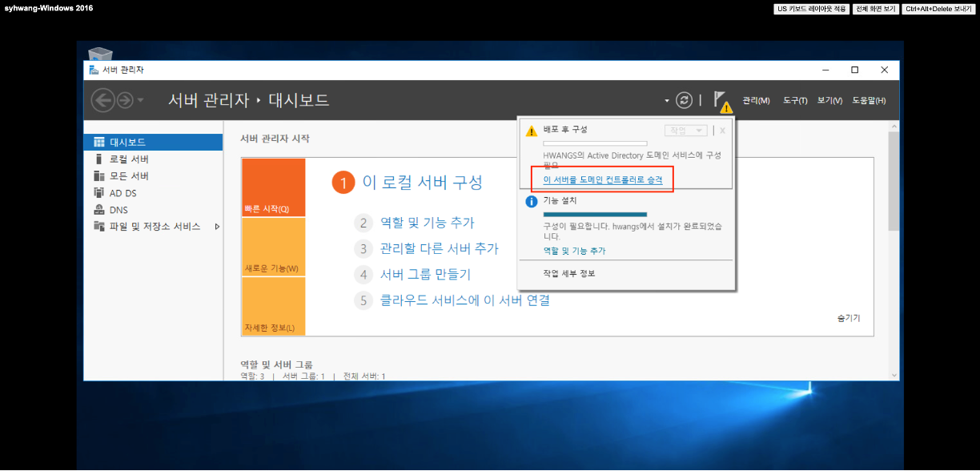
Task: Click 역할 및 기능 추가 in quick start
Action: tap(427, 223)
